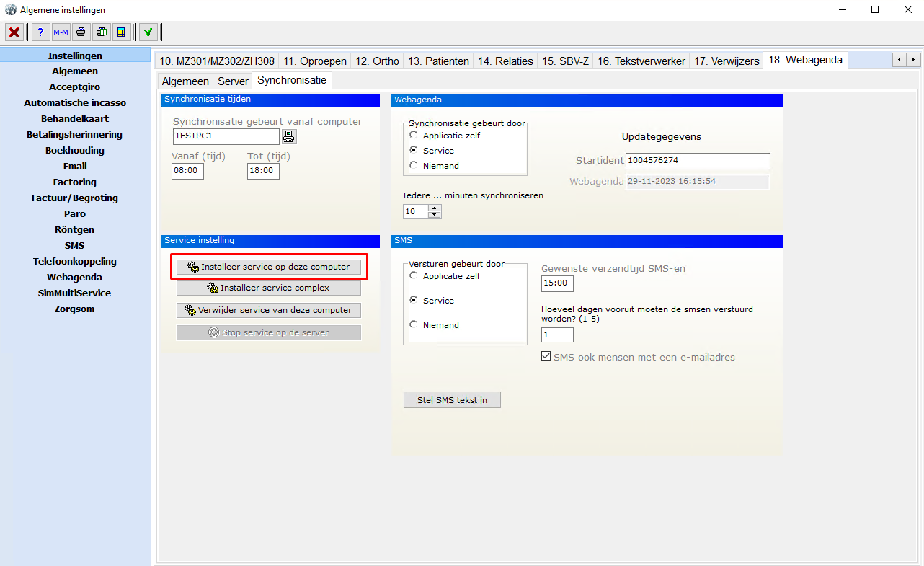Click the 'Tot (tijd)' 18:00 field
Viewport: 924px width, 566px height.
[263, 171]
